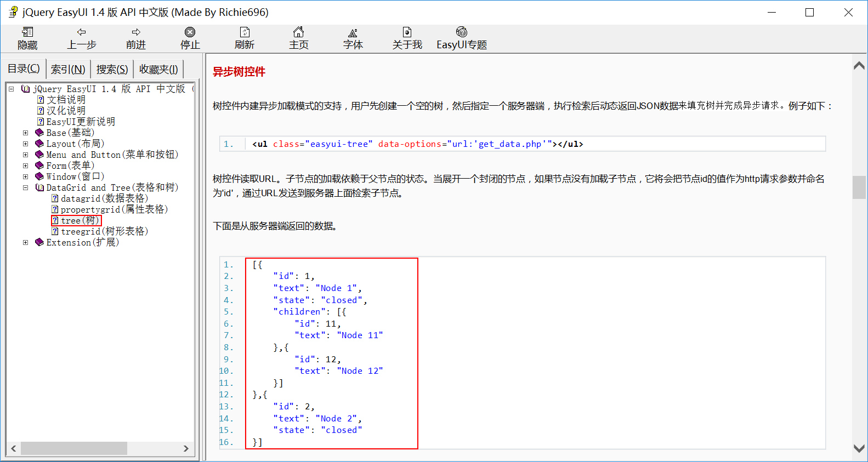The image size is (868, 462).
Task: Switch to the 收藏夹(I) favorites tab
Action: tap(158, 70)
